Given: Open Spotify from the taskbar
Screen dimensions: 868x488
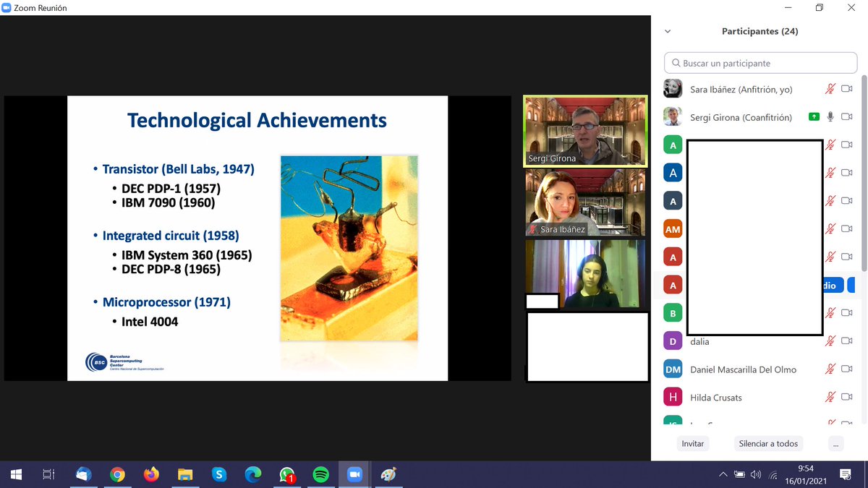Looking at the screenshot, I should (x=321, y=475).
